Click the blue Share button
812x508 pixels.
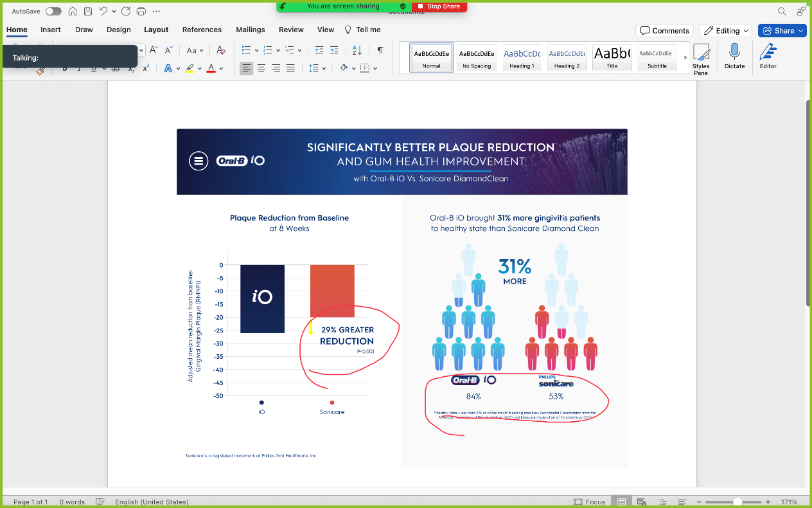(782, 30)
